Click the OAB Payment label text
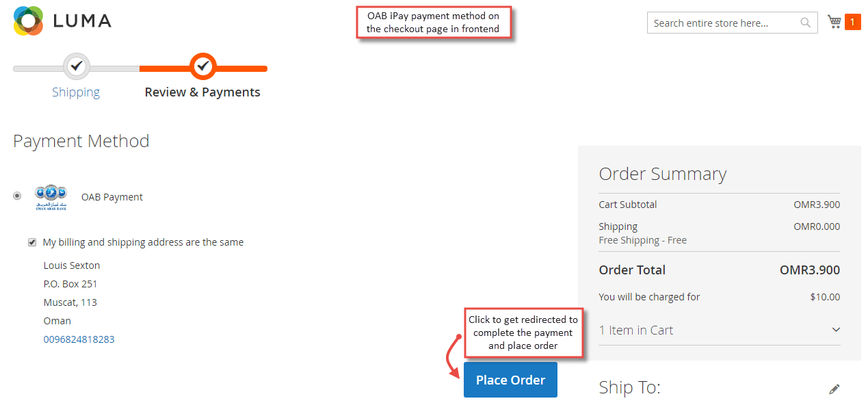This screenshot has height=403, width=868. coord(112,197)
